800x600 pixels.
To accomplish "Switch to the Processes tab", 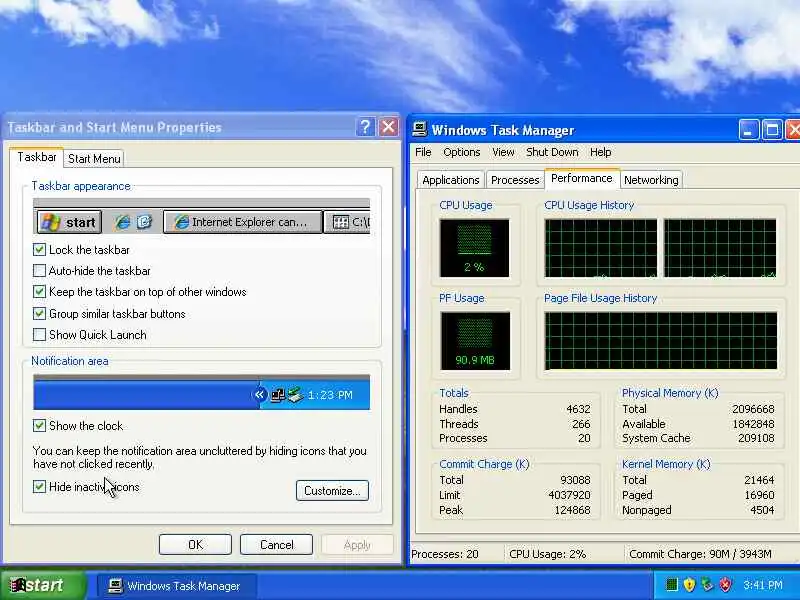I will (515, 180).
